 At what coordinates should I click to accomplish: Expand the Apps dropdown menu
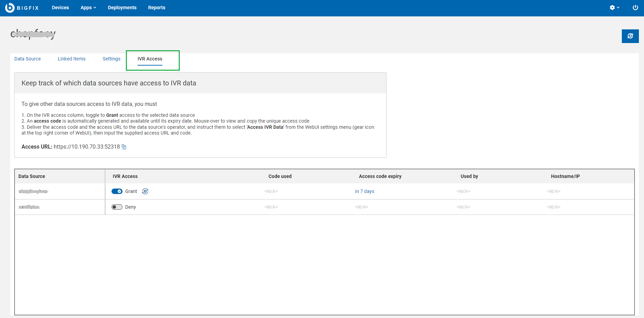(x=88, y=8)
